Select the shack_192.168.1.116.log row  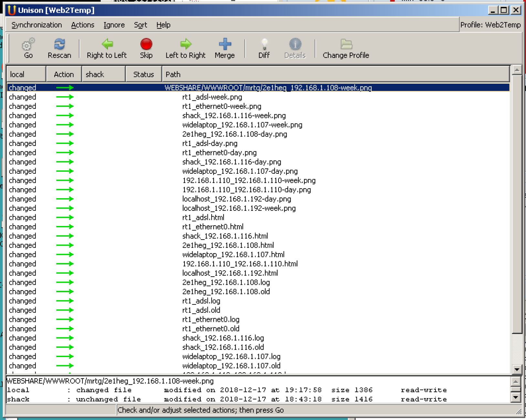[x=258, y=338]
